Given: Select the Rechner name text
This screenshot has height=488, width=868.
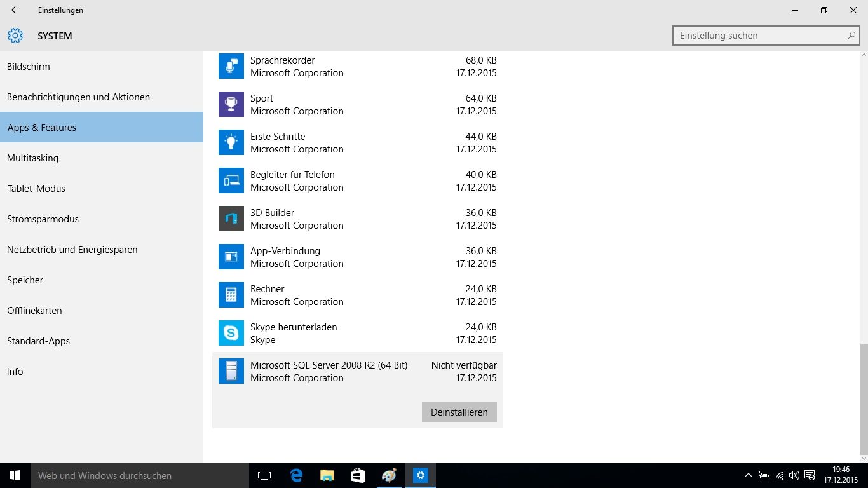Looking at the screenshot, I should [x=268, y=289].
